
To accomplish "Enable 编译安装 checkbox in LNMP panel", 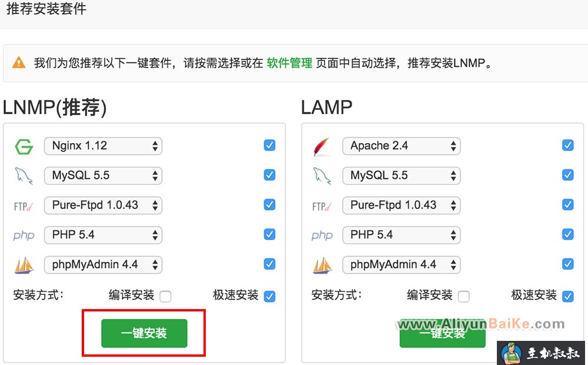I will (165, 296).
